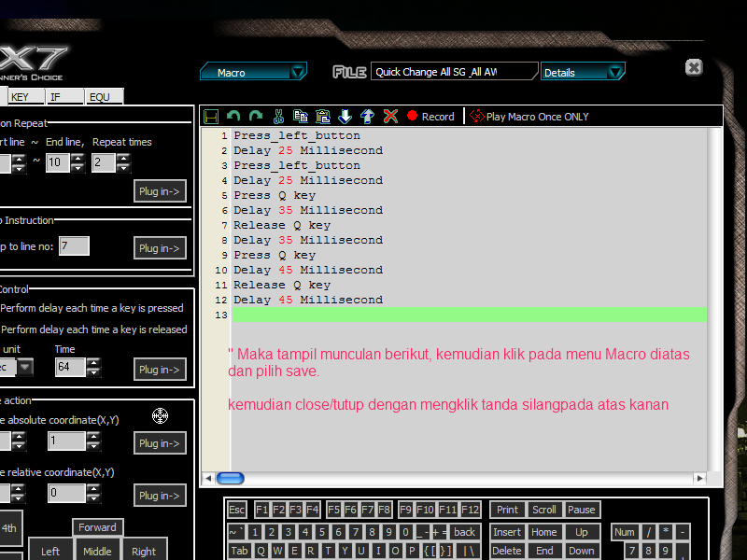
Task: Copy the selected macro line
Action: [300, 116]
